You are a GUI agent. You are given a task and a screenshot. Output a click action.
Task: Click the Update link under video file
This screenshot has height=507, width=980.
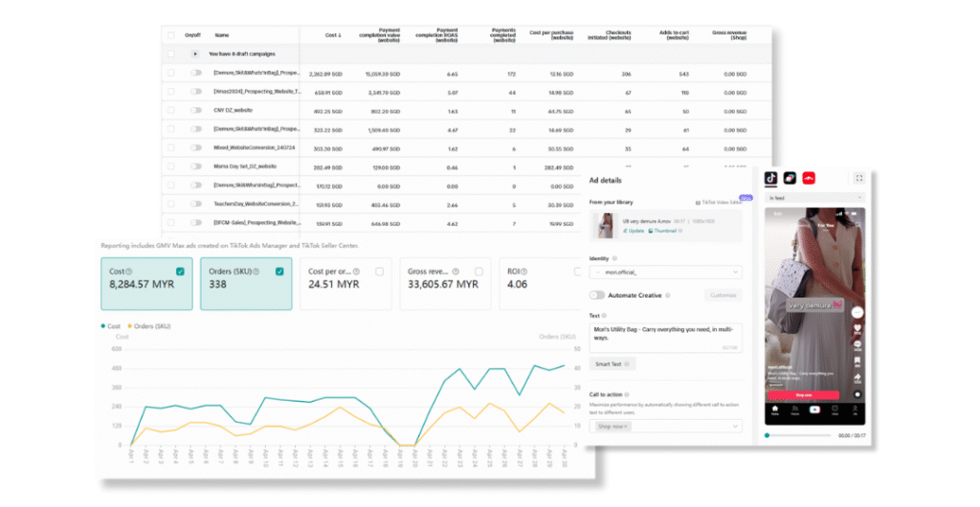pos(634,231)
